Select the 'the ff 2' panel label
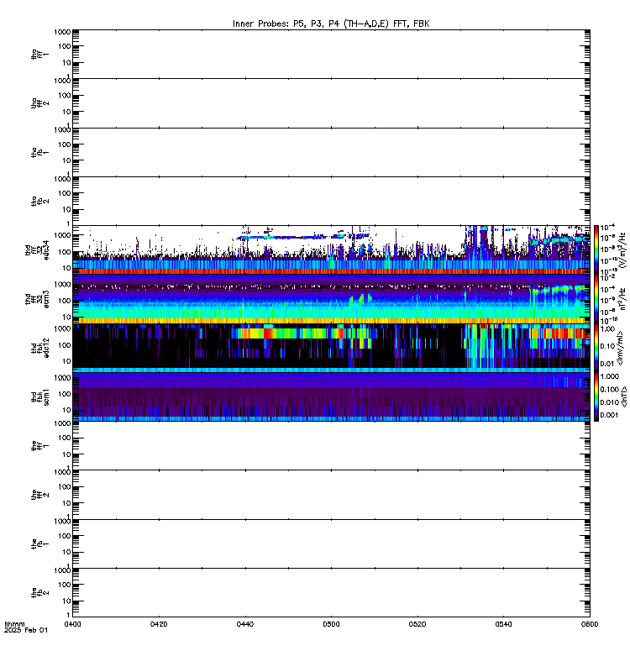Image resolution: width=630 pixels, height=672 pixels. pos(40,495)
